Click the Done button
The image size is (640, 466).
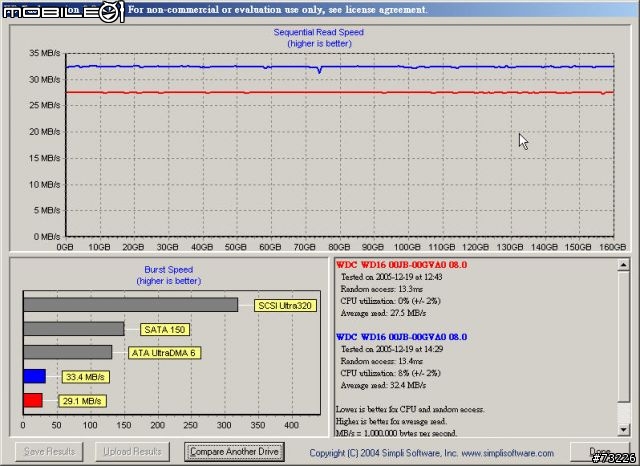coord(600,452)
